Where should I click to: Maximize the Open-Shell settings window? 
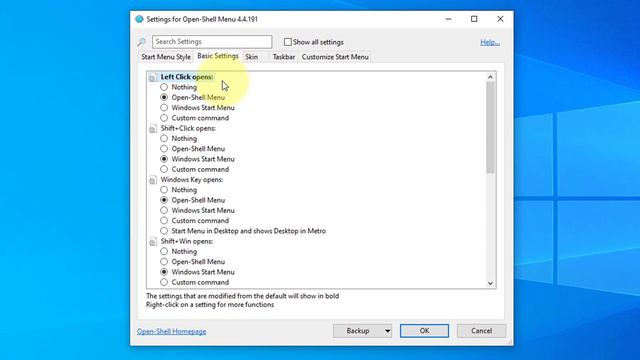coord(474,19)
